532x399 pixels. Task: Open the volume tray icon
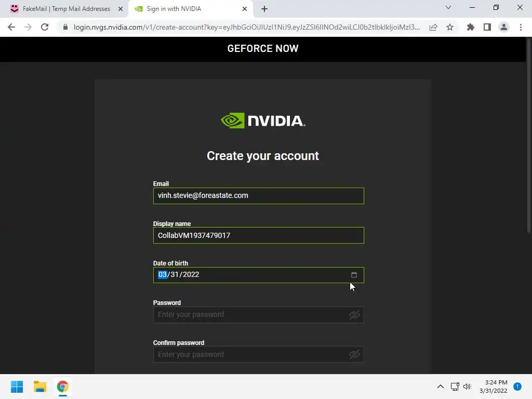click(467, 387)
